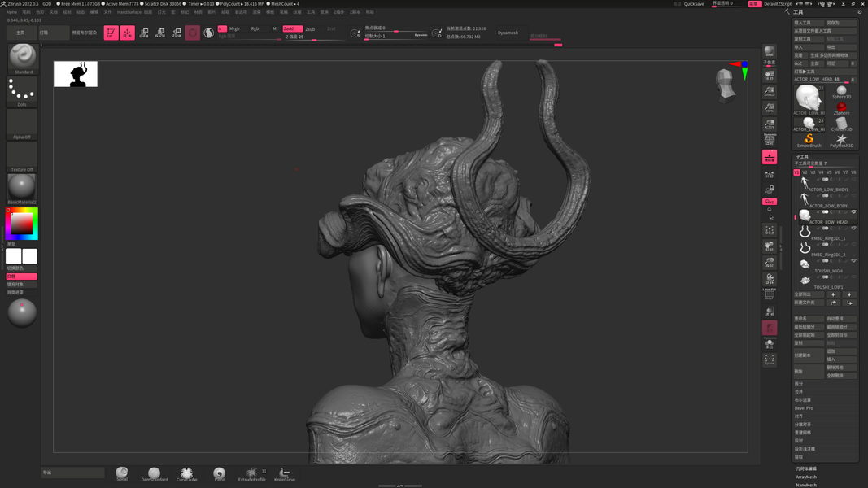
Task: Select the Move transform icon in top shelf
Action: 144,33
